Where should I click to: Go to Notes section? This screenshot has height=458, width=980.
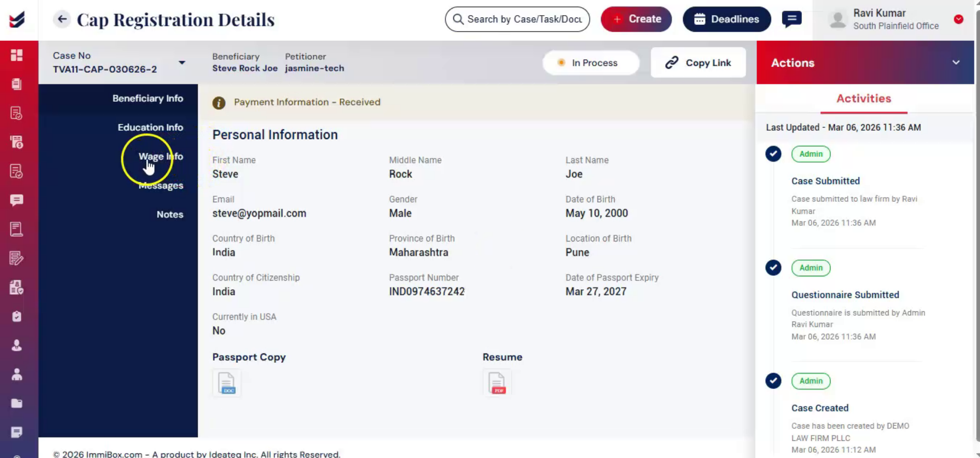(x=170, y=214)
